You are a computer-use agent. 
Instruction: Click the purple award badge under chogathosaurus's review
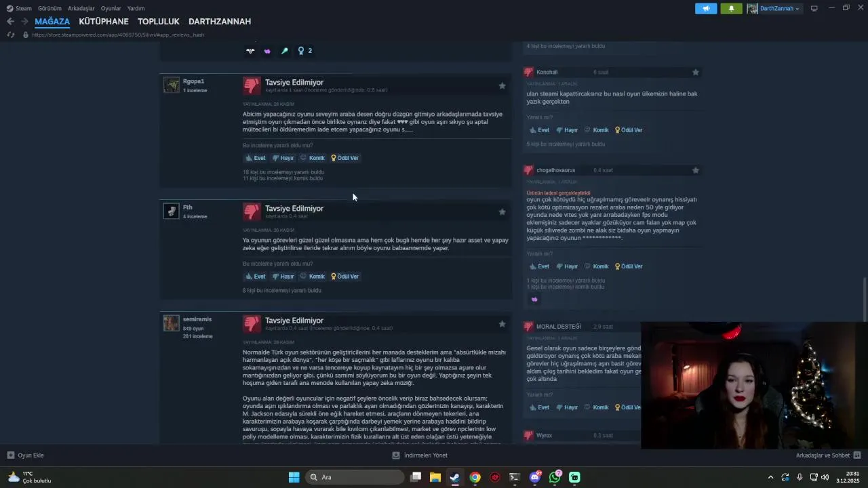(x=534, y=299)
